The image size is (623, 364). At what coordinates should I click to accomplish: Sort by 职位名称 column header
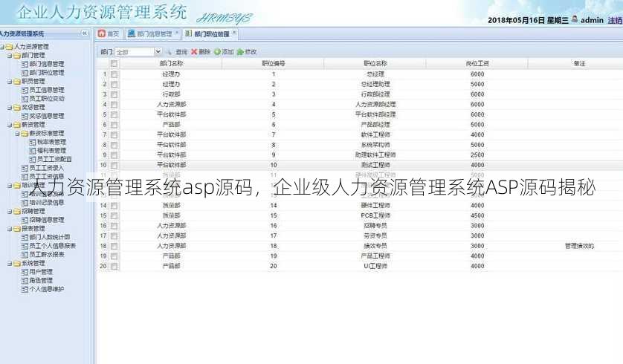[x=375, y=63]
